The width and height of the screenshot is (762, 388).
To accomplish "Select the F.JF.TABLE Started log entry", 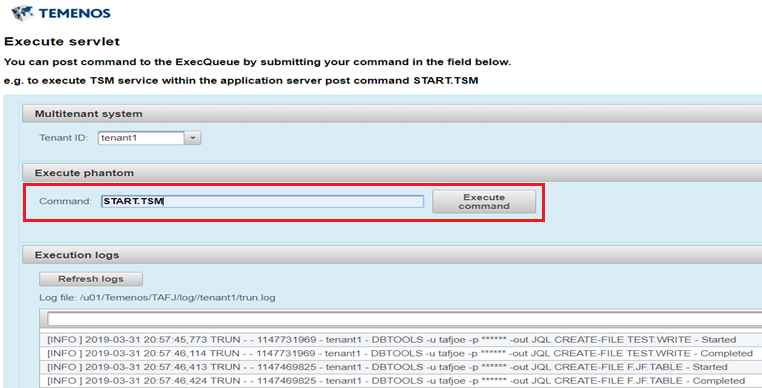I will (401, 367).
